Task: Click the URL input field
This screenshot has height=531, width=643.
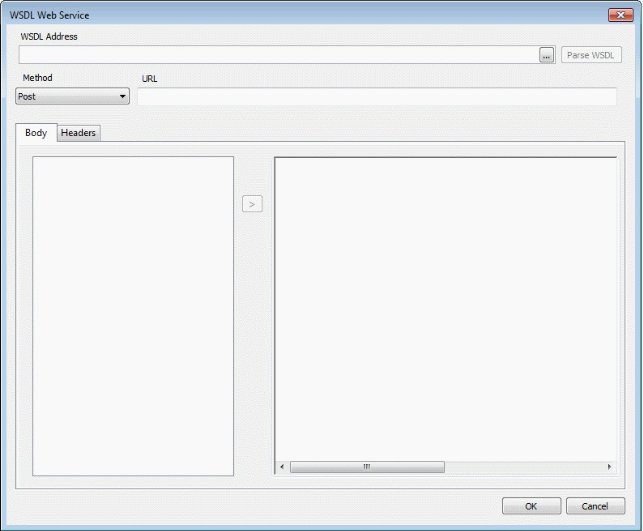Action: click(x=377, y=97)
